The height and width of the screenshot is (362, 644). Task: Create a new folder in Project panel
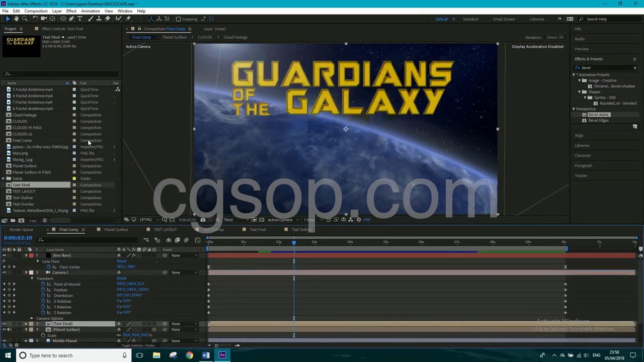(x=13, y=221)
